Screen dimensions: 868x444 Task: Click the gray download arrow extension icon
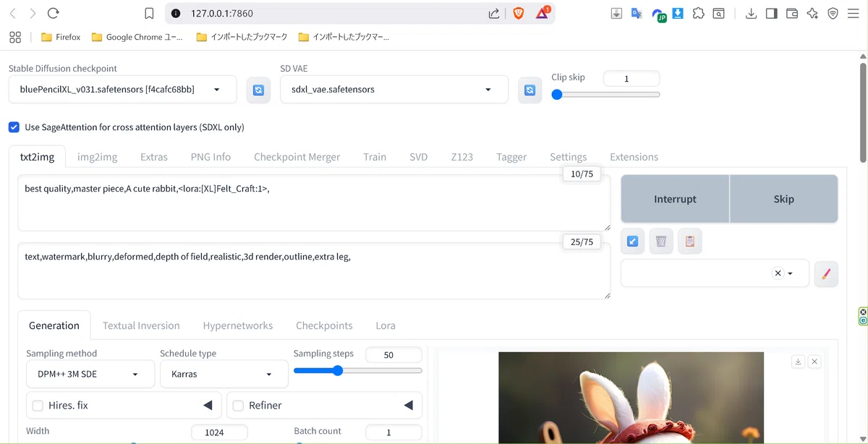point(616,13)
